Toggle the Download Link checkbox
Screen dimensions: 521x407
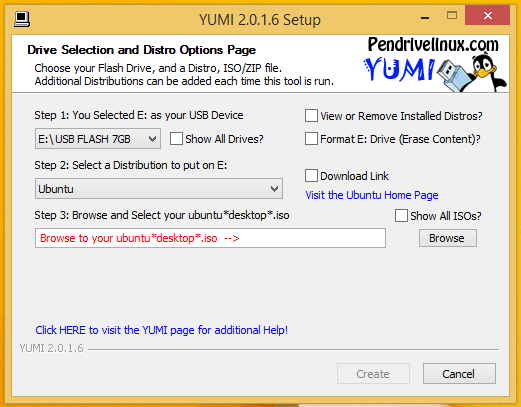(311, 176)
